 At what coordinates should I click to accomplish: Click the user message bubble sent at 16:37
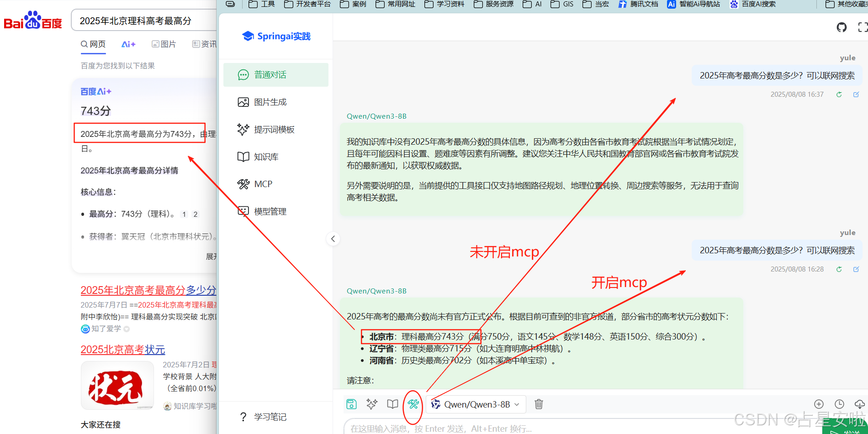(777, 75)
